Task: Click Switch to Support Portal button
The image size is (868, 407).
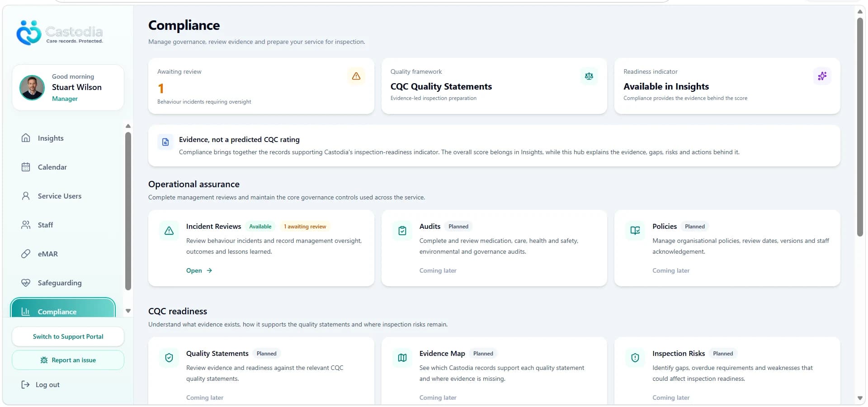Action: [68, 336]
